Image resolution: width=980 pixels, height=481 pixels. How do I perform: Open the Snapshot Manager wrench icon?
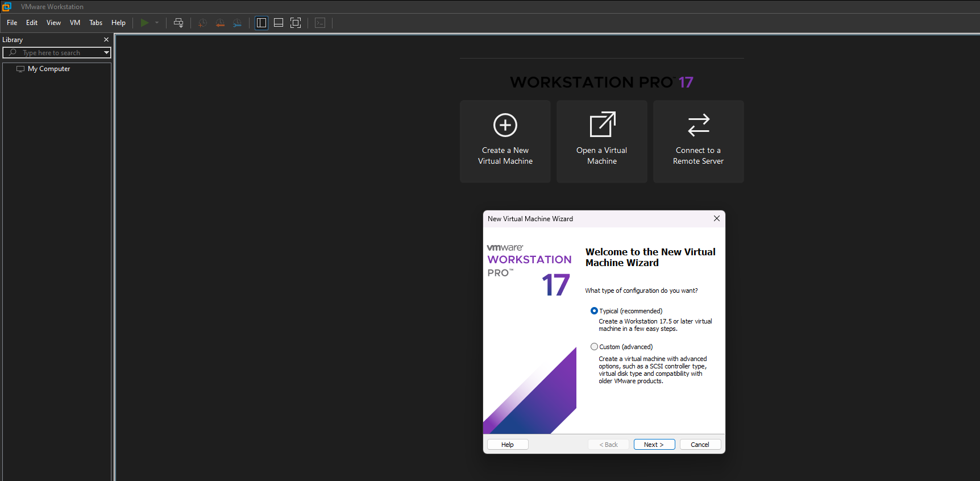click(237, 23)
